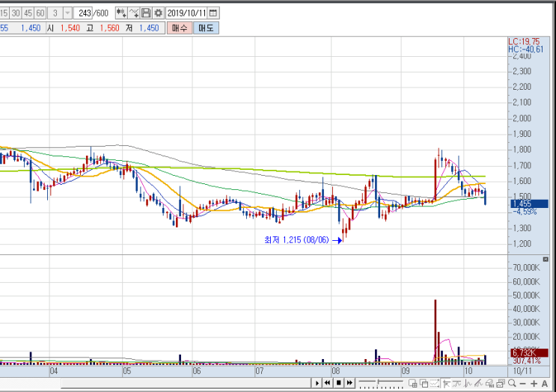The image size is (556, 392).
Task: Zoom in chart with the plus icon
Action: point(534,384)
